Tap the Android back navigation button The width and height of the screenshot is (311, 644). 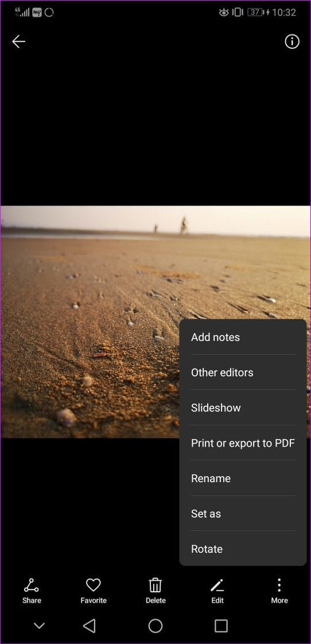pos(89,626)
